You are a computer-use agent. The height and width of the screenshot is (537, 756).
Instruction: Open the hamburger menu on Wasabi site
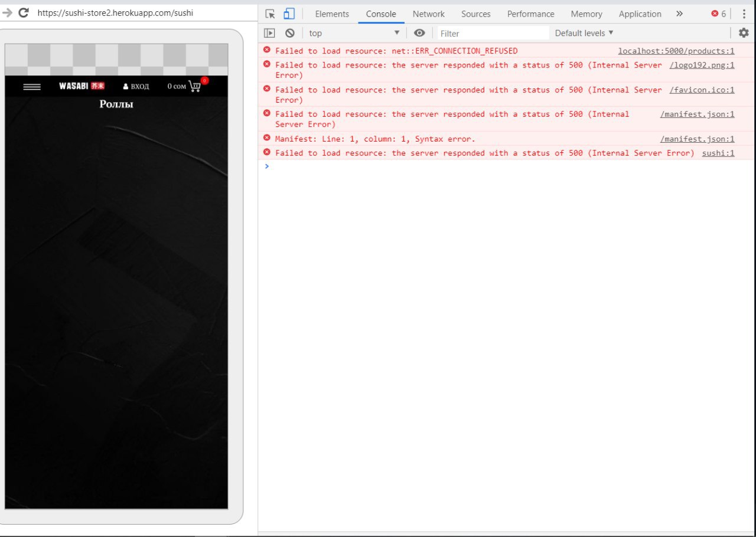(32, 87)
